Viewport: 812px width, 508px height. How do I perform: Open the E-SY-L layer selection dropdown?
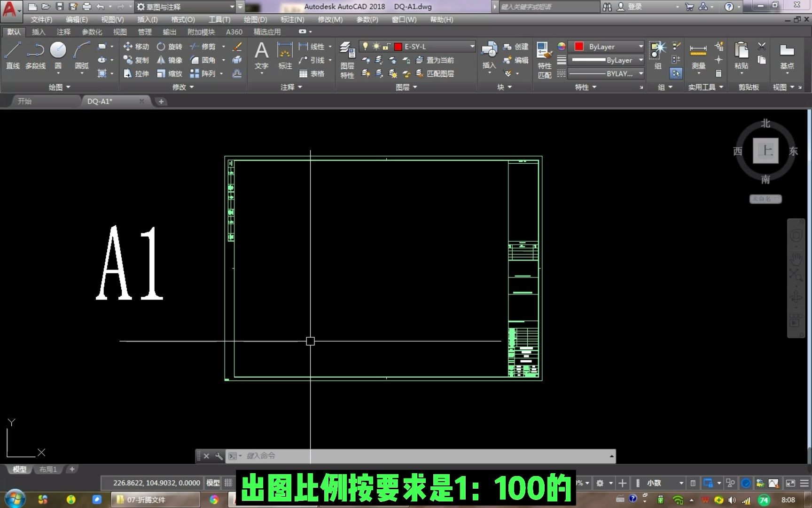click(x=472, y=47)
